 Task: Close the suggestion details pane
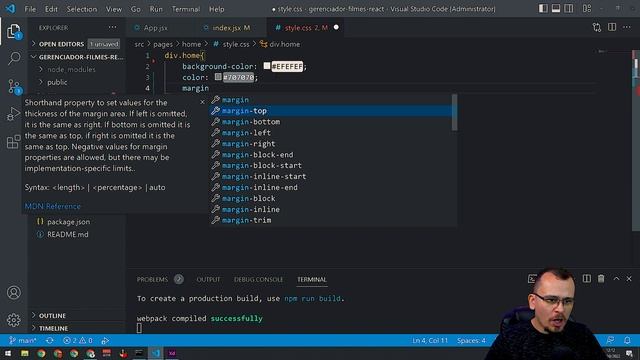202,102
